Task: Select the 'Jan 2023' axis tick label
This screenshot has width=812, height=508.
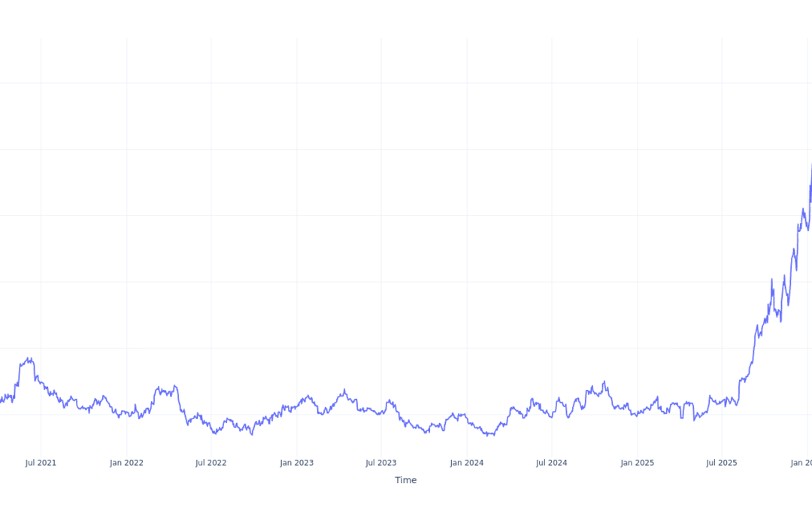Action: click(x=297, y=463)
